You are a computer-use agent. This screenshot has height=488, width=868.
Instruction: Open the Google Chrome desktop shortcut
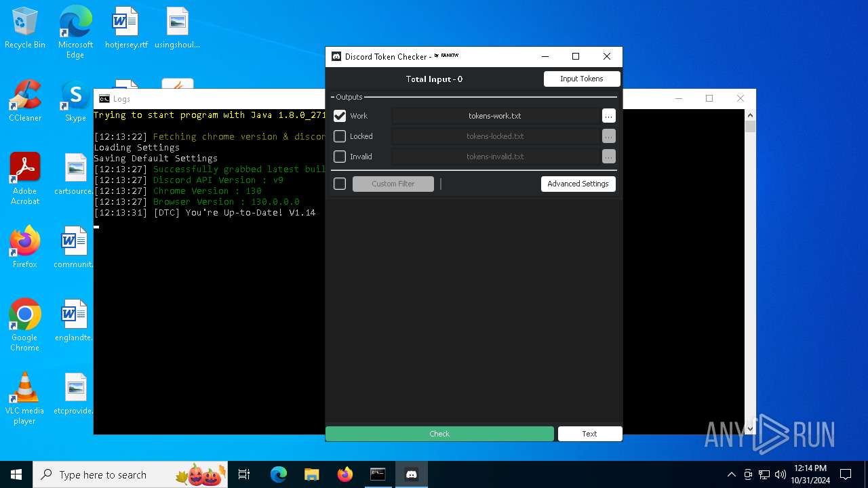[x=25, y=325]
